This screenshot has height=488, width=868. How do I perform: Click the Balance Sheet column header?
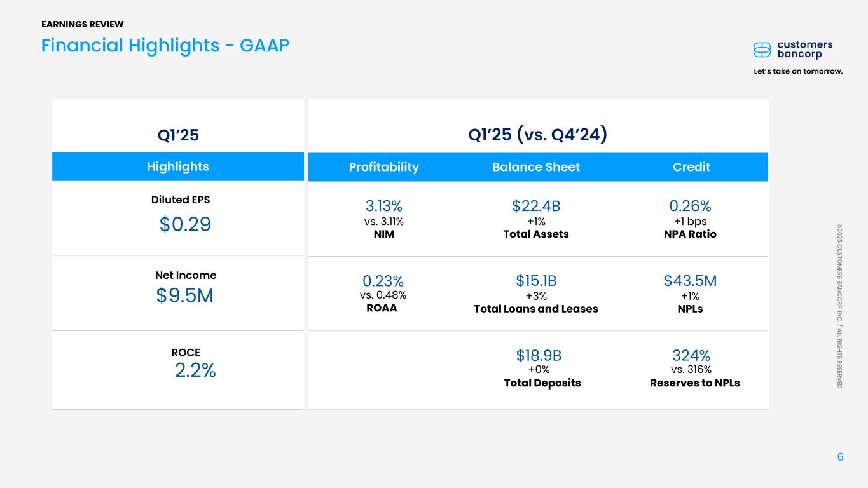[x=536, y=166]
